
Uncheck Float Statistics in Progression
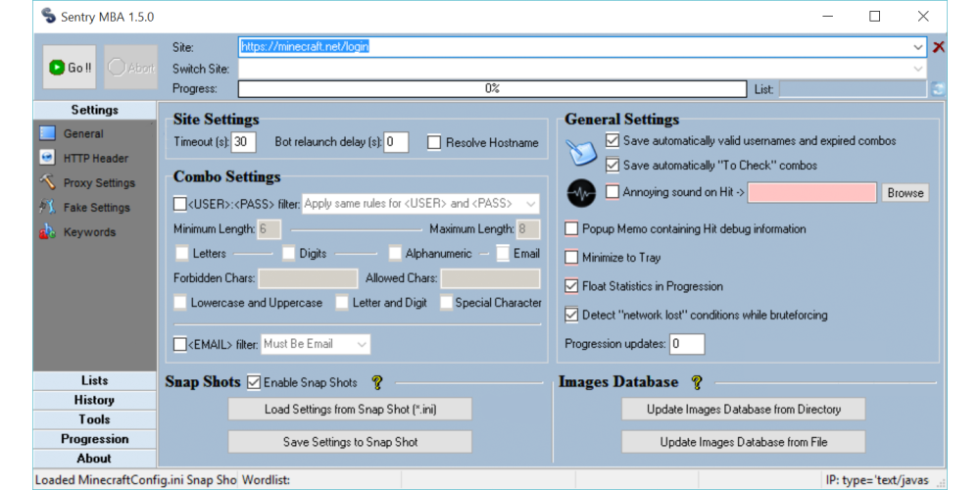coord(572,286)
